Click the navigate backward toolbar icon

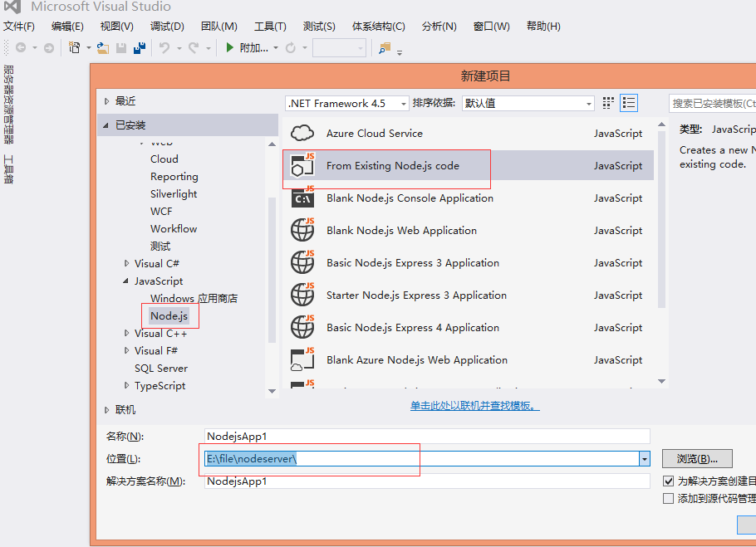pos(21,47)
